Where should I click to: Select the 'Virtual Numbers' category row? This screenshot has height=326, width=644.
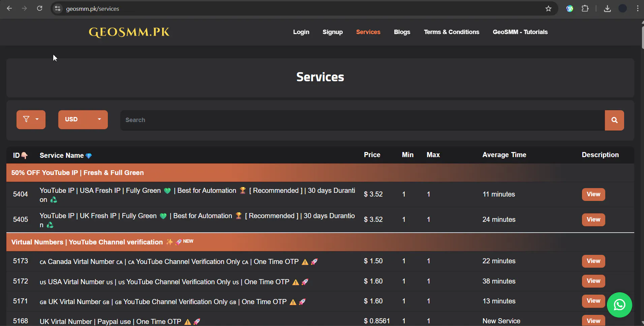pyautogui.click(x=320, y=242)
